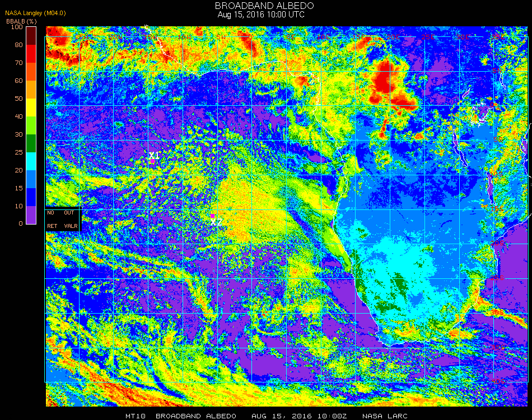
Task: Click the '5N' latitude label
Action: coord(496,71)
